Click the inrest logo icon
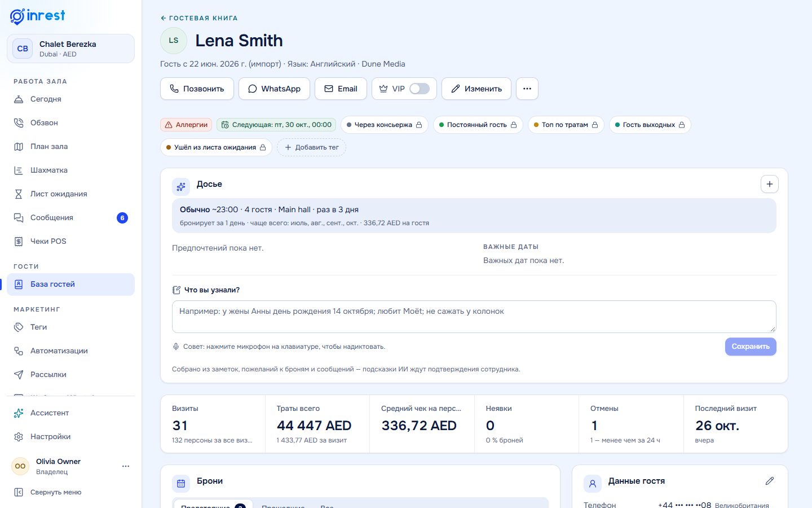812x508 pixels. pos(17,16)
